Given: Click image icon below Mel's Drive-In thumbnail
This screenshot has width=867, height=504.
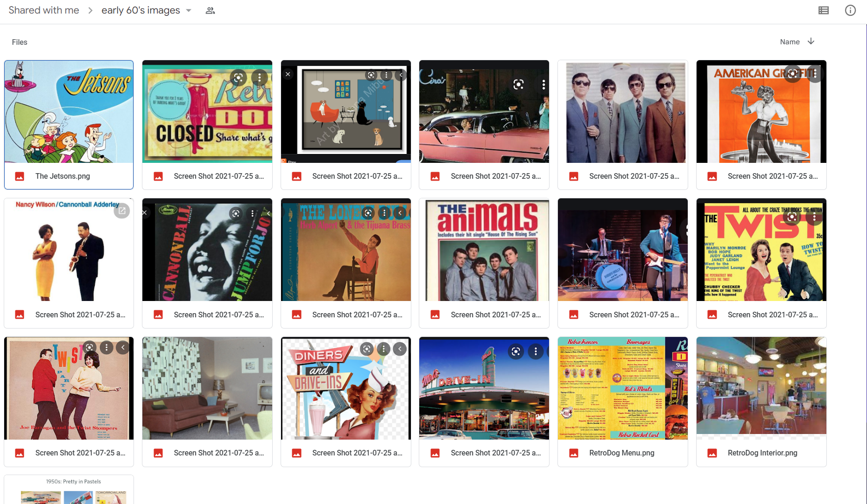Looking at the screenshot, I should 435,453.
